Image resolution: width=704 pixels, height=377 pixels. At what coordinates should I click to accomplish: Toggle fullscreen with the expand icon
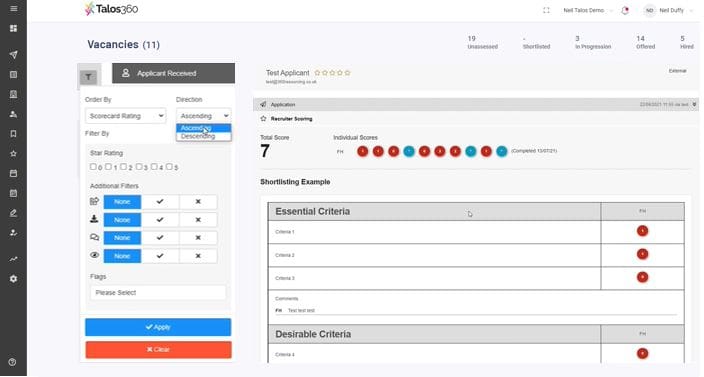[546, 10]
